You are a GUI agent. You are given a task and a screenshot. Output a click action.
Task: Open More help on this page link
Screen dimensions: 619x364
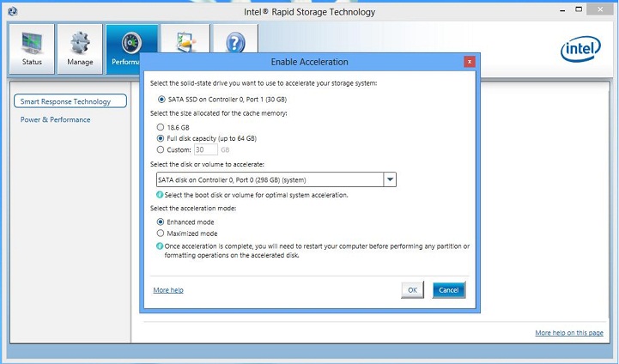[x=569, y=333]
